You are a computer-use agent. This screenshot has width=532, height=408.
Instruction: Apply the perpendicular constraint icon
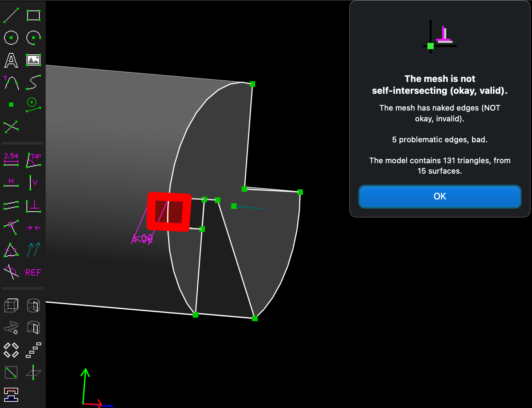click(33, 206)
